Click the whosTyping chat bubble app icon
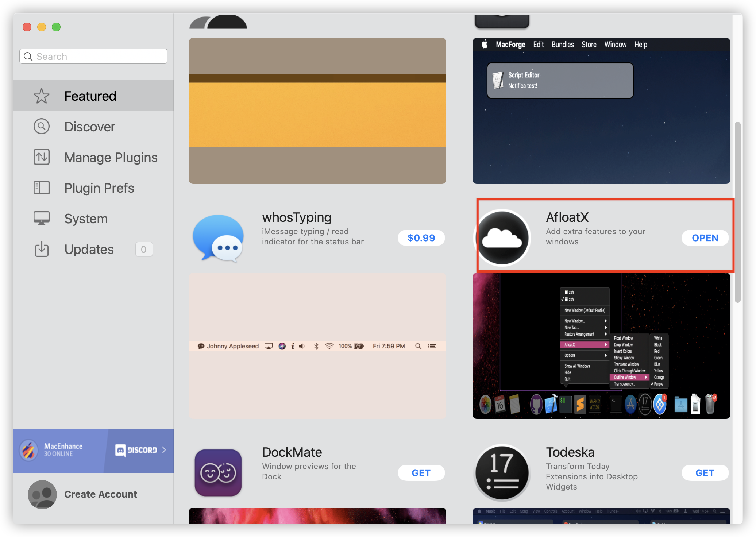This screenshot has height=537, width=756. (218, 237)
